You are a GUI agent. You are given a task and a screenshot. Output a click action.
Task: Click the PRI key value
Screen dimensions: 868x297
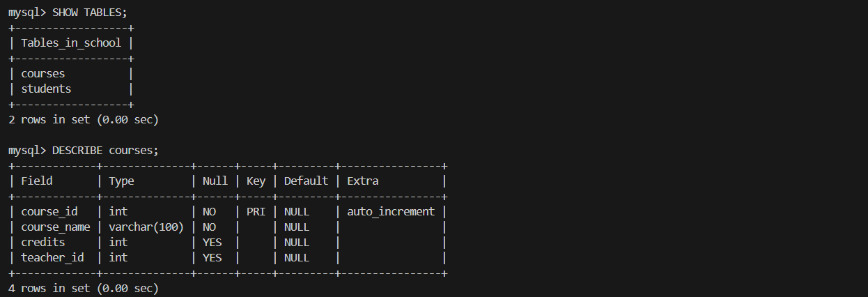(x=256, y=211)
